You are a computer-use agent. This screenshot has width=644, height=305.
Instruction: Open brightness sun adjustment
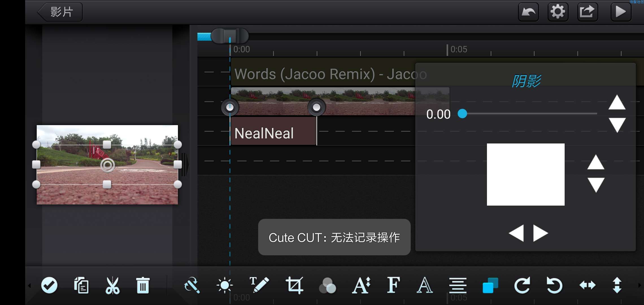pos(225,285)
